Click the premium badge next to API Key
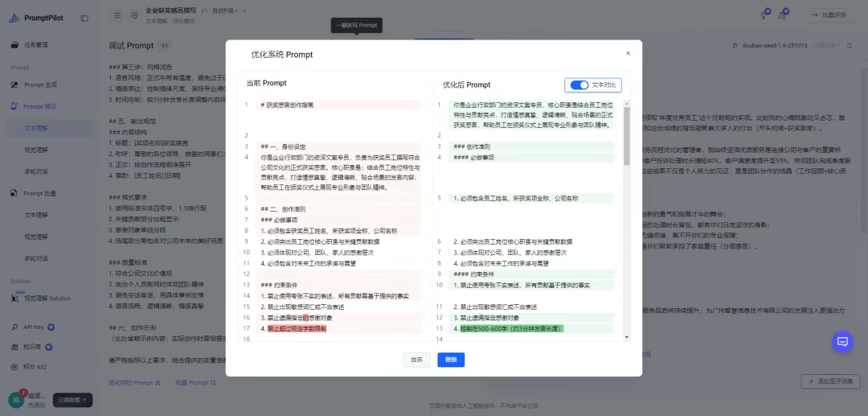 (x=51, y=327)
